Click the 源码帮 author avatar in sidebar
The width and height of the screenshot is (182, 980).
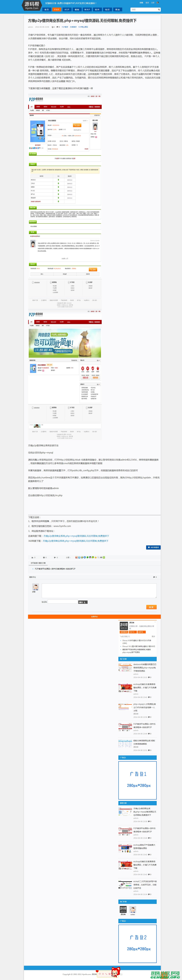124,626
